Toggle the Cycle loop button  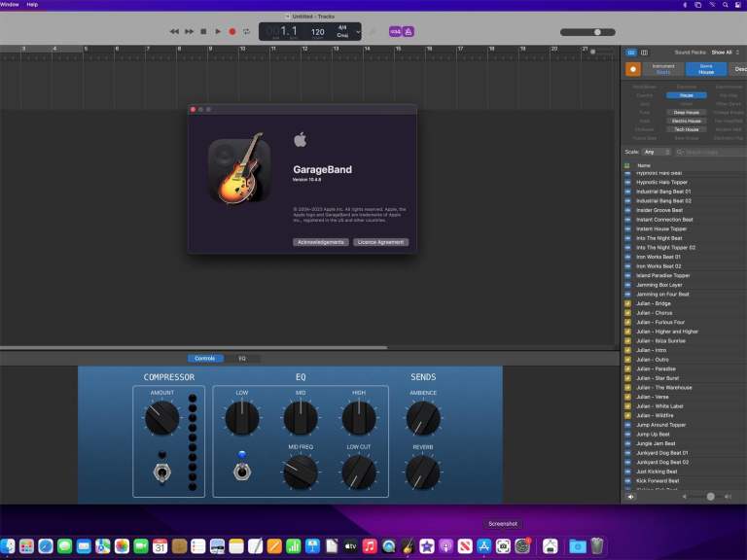[246, 31]
